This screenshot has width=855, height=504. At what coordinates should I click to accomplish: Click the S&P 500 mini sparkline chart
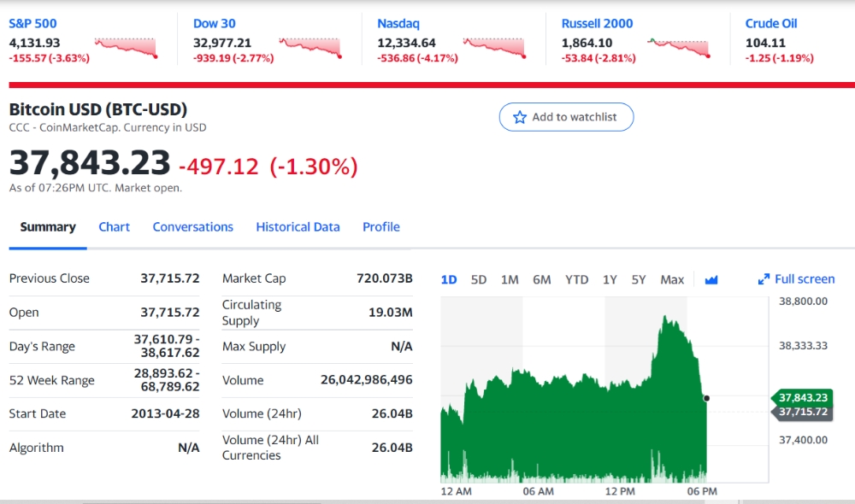pos(127,48)
